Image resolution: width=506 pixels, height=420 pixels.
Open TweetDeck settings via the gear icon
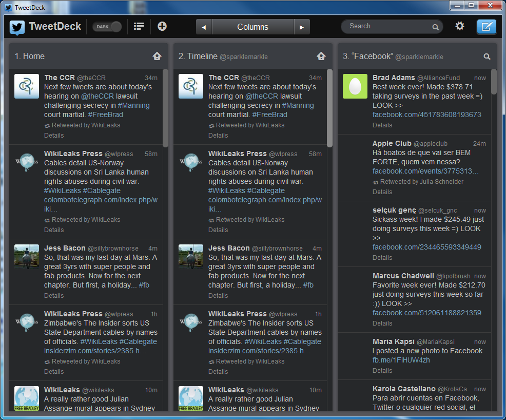(459, 26)
